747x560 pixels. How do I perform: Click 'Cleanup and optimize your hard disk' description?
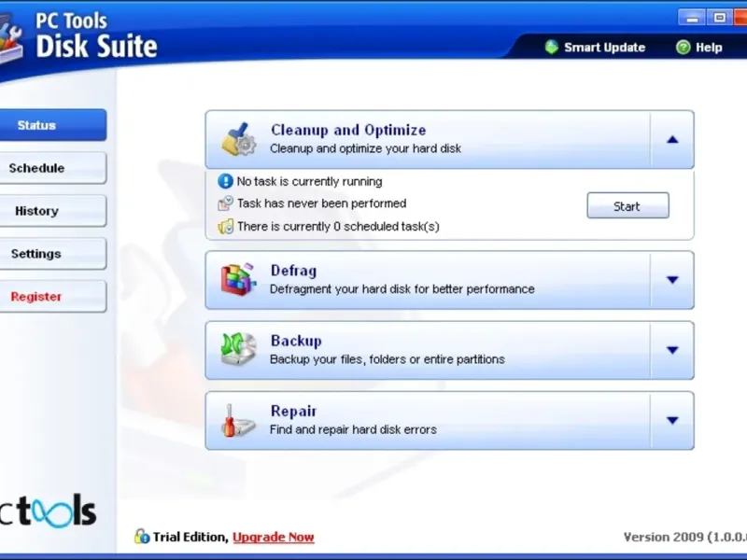(365, 148)
